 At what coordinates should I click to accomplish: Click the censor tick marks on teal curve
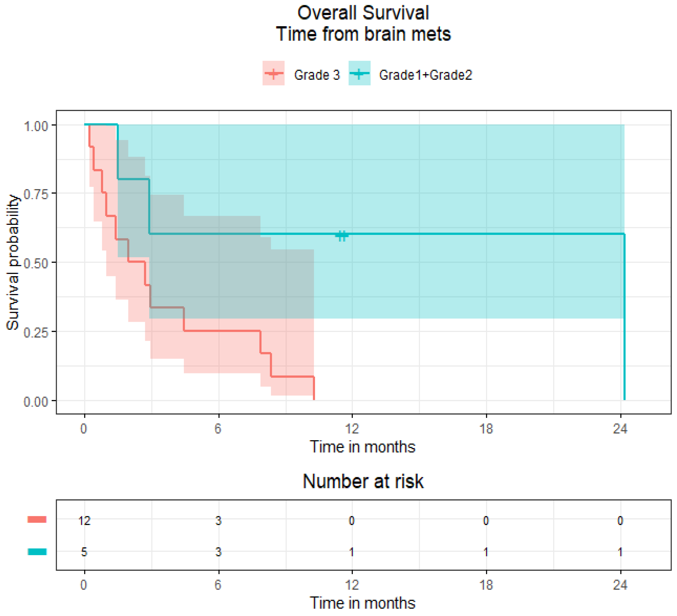coord(342,236)
